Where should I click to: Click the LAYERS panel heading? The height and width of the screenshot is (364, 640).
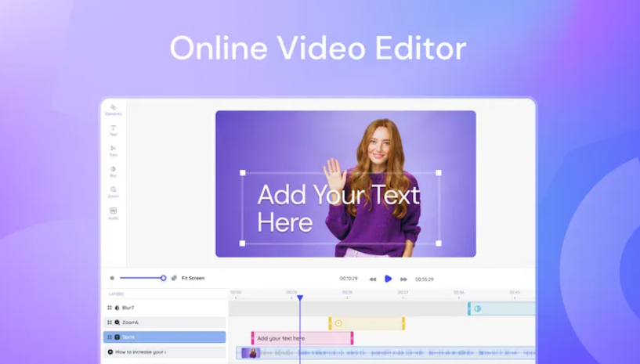tap(116, 294)
